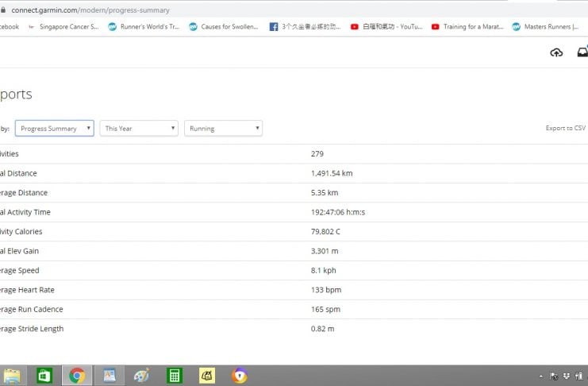
Task: Switch to Chrome in the taskbar
Action: click(77, 376)
